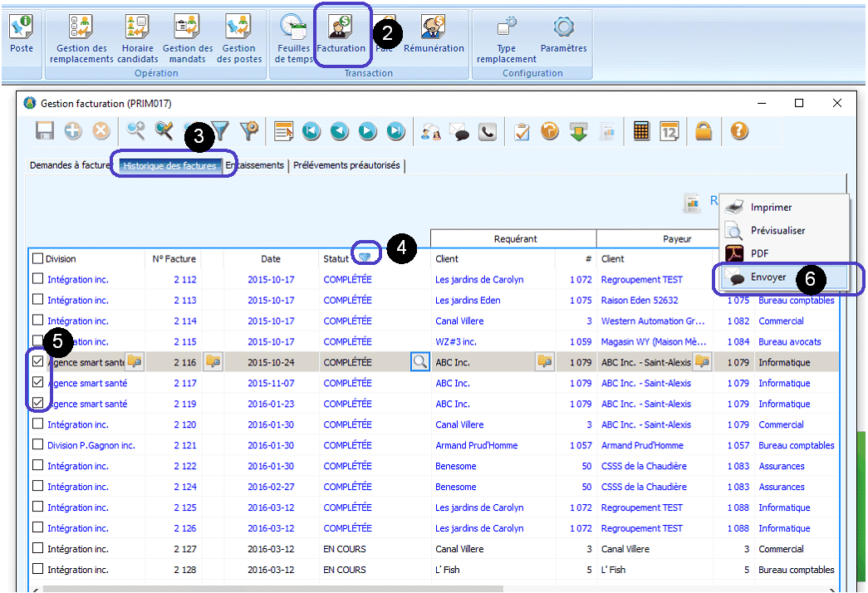The width and height of the screenshot is (868, 593).
Task: Open the Statut column filter
Action: [365, 257]
